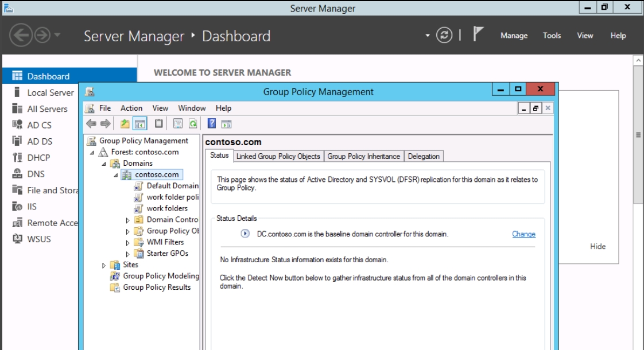Open the Server Manager address bar dropdown arrow
This screenshot has width=644, height=350.
(x=428, y=36)
